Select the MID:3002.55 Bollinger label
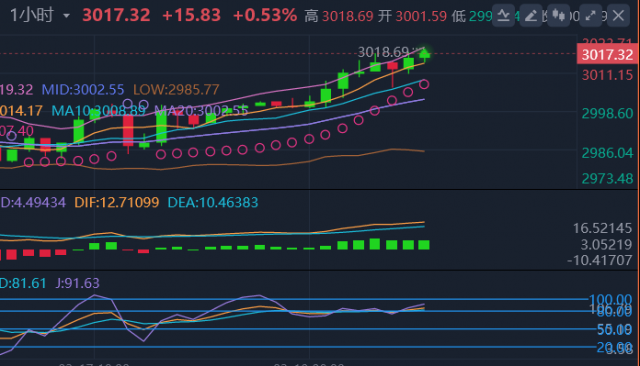This screenshot has width=640, height=366. 83,90
